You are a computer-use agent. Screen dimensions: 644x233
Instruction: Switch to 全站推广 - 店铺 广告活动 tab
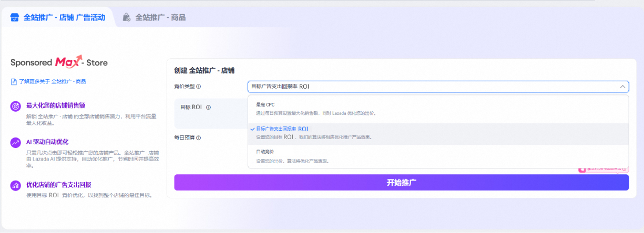click(57, 17)
